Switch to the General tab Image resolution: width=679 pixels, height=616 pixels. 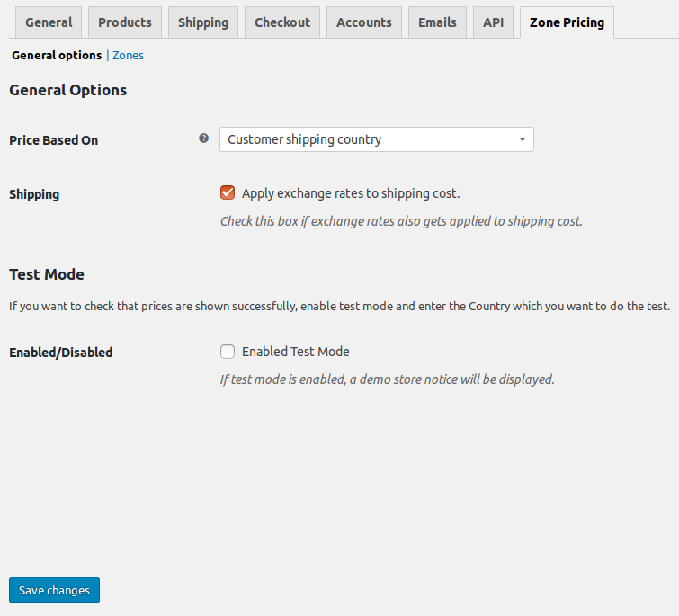point(49,22)
